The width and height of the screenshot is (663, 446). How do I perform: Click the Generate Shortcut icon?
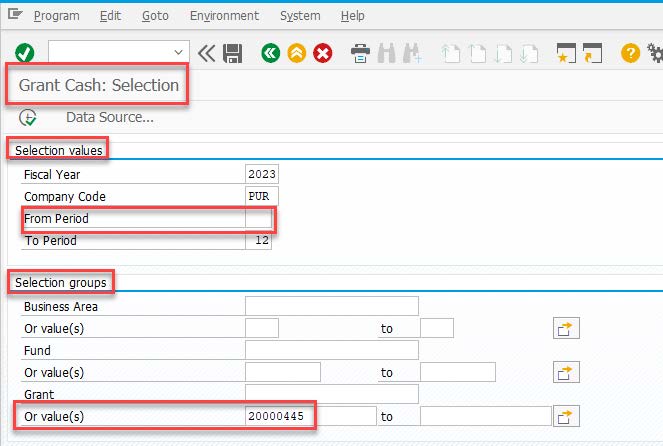pos(592,53)
